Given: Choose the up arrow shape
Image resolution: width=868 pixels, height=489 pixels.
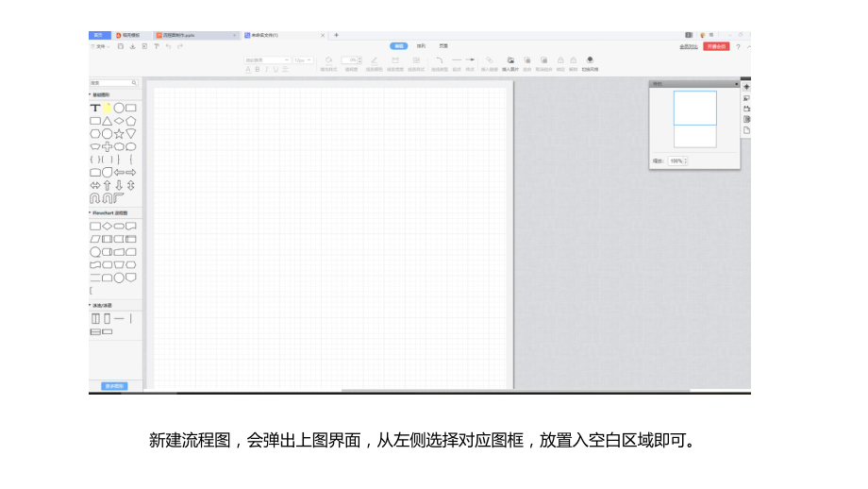Looking at the screenshot, I should (107, 186).
